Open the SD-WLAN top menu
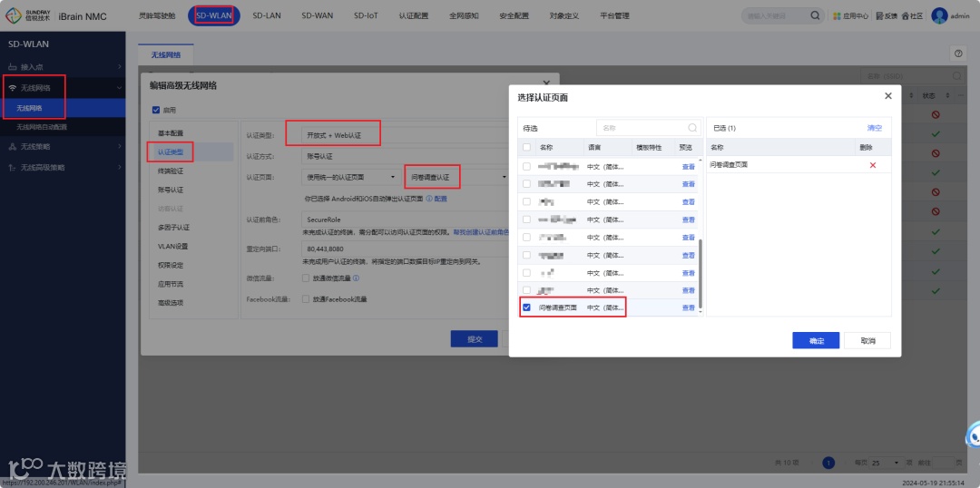The image size is (980, 488). click(214, 16)
